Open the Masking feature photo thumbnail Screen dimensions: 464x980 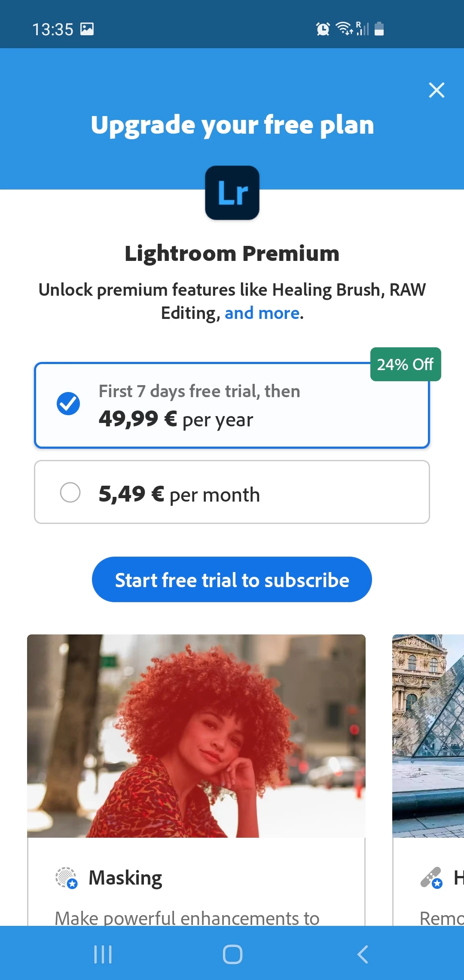click(x=196, y=736)
